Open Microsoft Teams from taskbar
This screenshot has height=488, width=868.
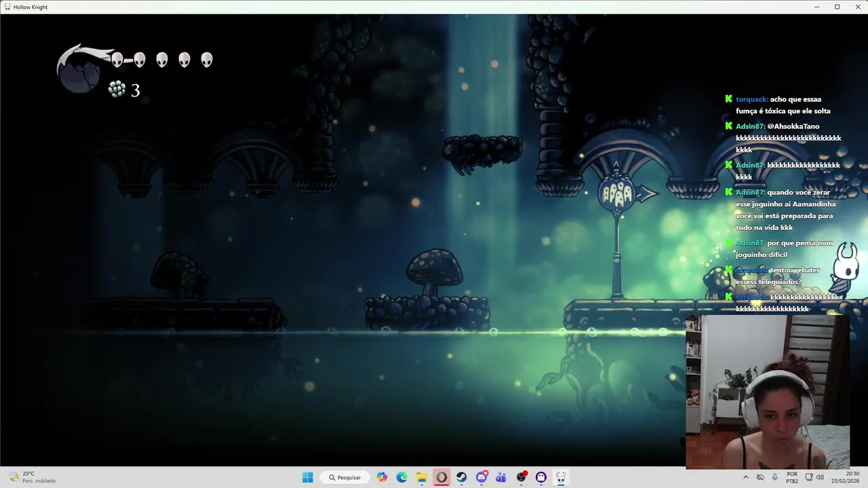coord(501,477)
